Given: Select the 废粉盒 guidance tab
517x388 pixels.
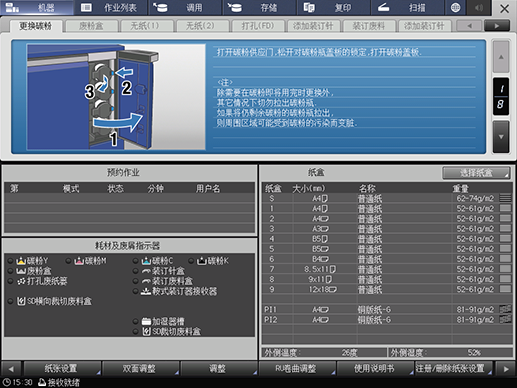Looking at the screenshot, I should click(91, 26).
